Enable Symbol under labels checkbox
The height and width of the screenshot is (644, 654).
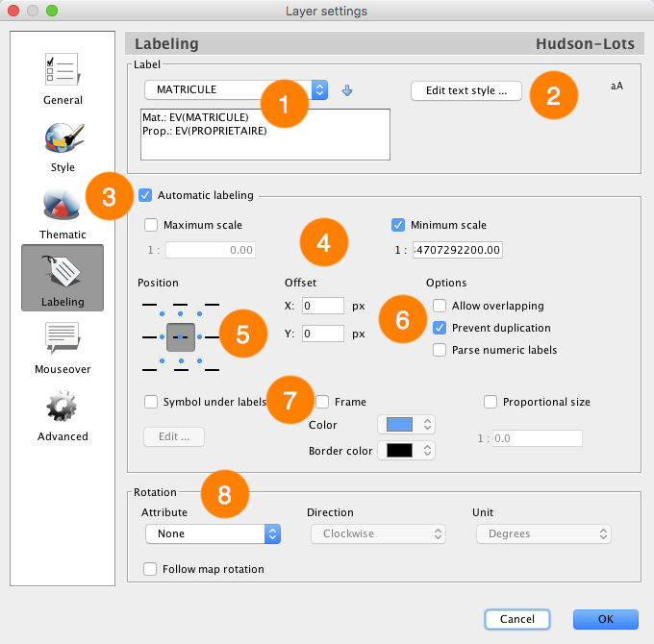pos(151,402)
